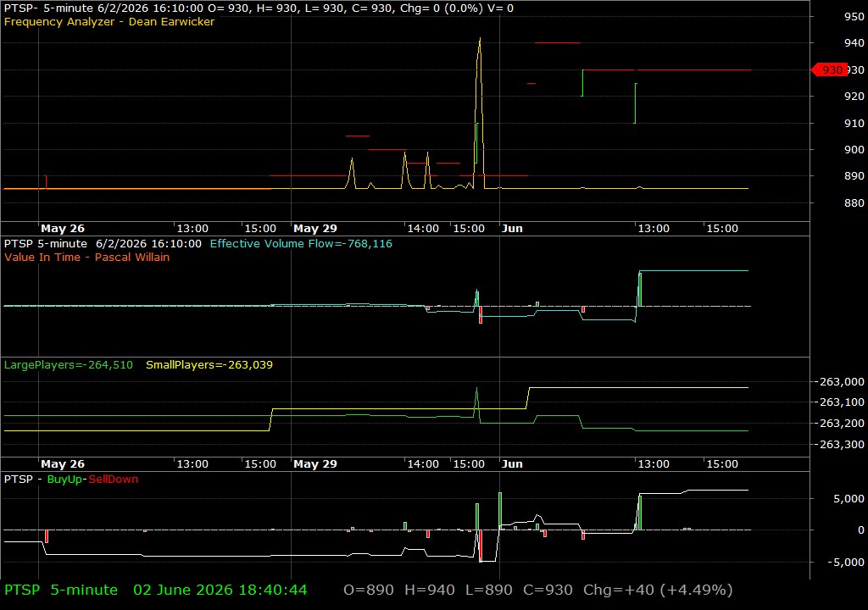Click the 'O= 930' open value in the top header
Image resolution: width=868 pixels, height=610 pixels.
point(229,8)
